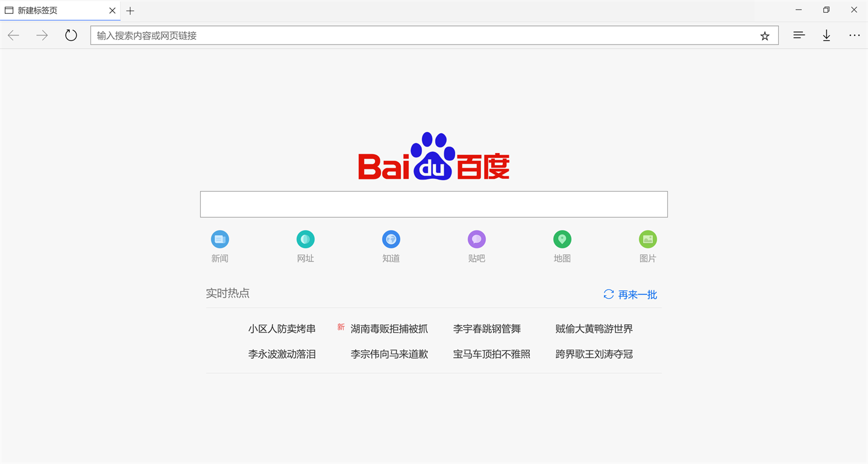This screenshot has height=464, width=868.
Task: Go back using the back arrow
Action: [13, 36]
